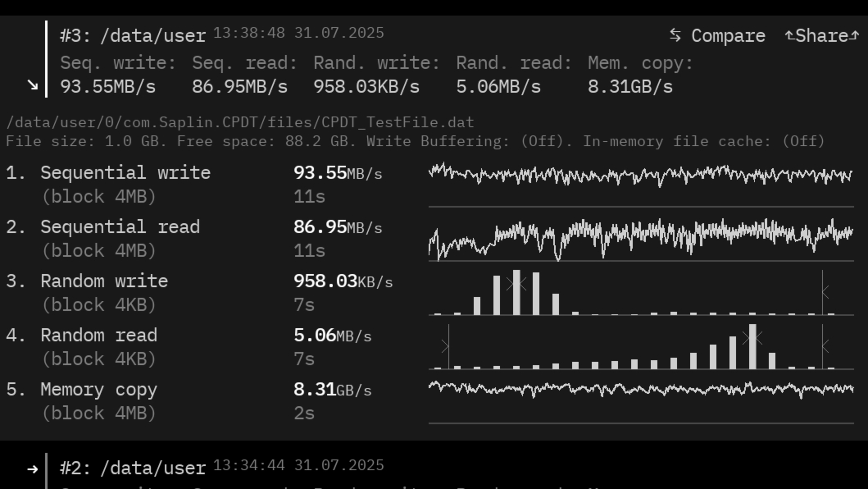Click the CPDT_TestFile.dat file path
The image size is (868, 489).
pyautogui.click(x=240, y=122)
